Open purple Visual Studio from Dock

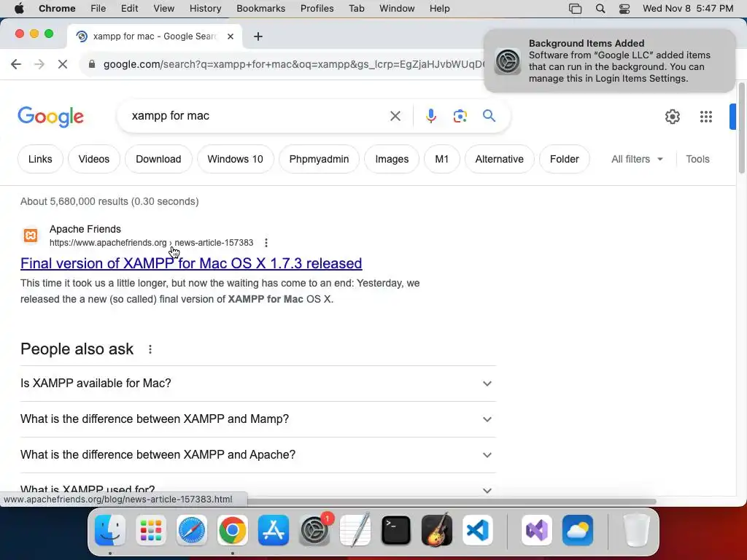pyautogui.click(x=537, y=530)
